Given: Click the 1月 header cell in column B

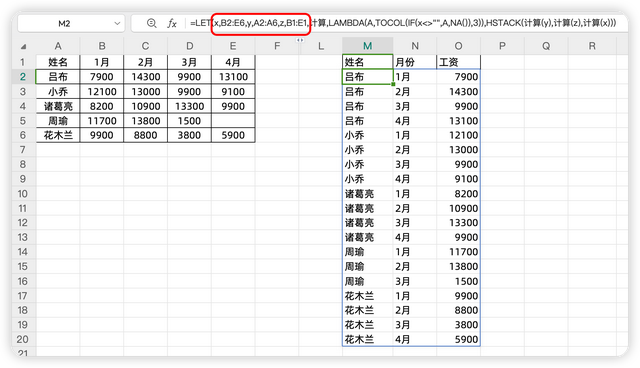Looking at the screenshot, I should coord(102,62).
